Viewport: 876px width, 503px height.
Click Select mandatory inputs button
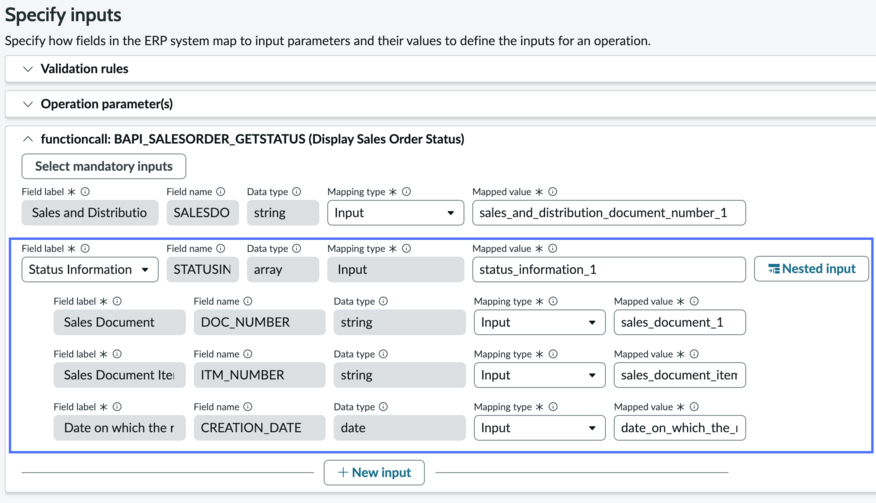point(104,166)
